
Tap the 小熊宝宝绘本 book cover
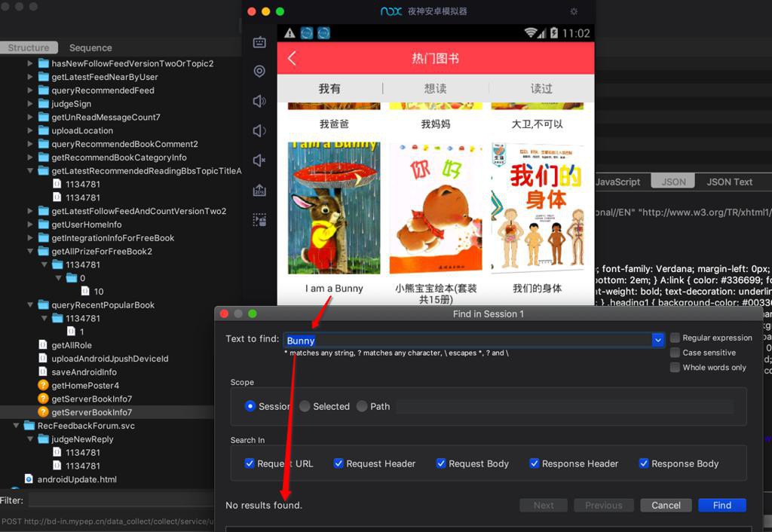tap(436, 208)
